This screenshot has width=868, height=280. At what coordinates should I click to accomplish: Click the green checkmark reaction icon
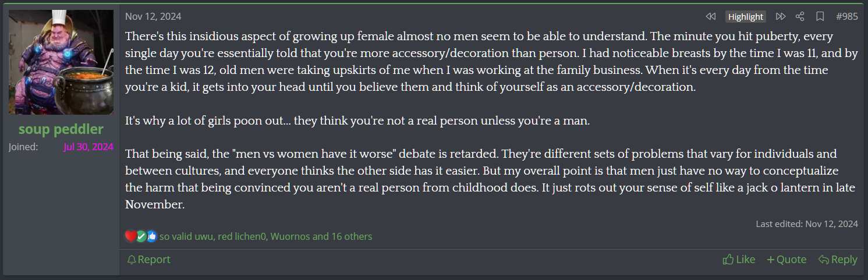pos(141,236)
